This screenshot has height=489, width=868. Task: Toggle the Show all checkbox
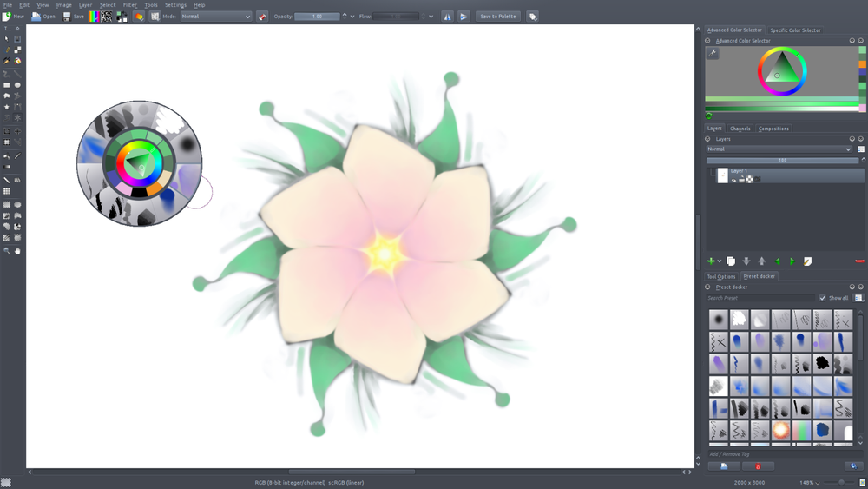coord(823,298)
